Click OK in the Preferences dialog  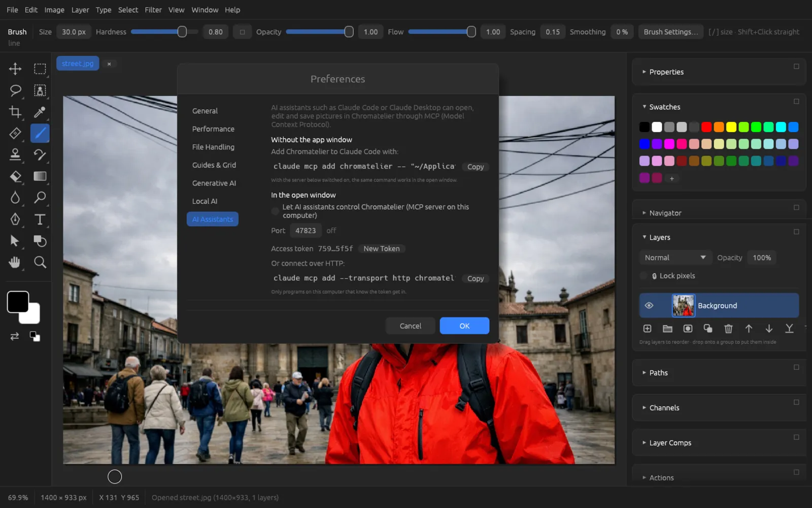pyautogui.click(x=464, y=326)
